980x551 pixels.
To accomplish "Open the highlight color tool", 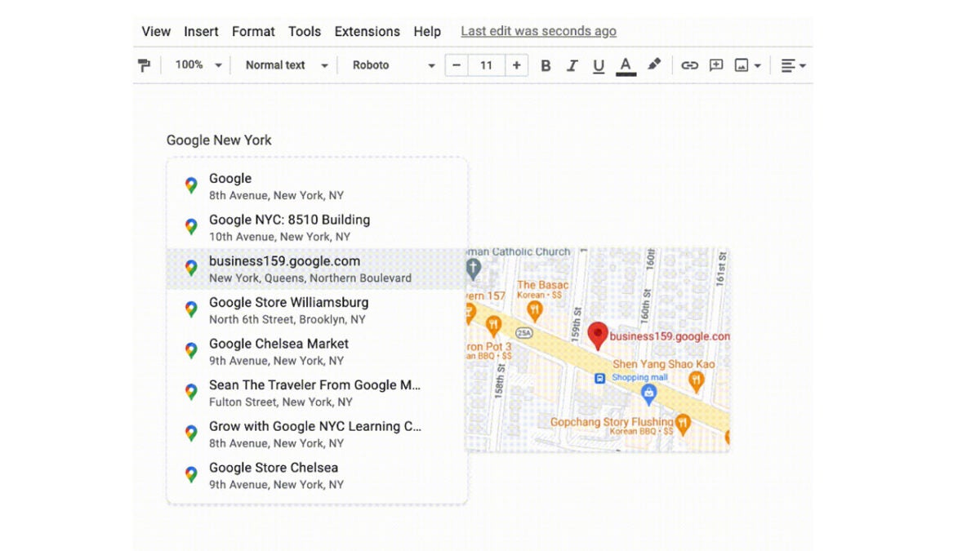I will (653, 65).
